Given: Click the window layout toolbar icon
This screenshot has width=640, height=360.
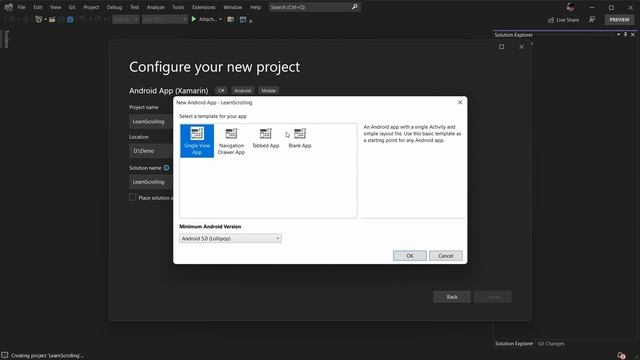Looking at the screenshot, I should click(243, 19).
